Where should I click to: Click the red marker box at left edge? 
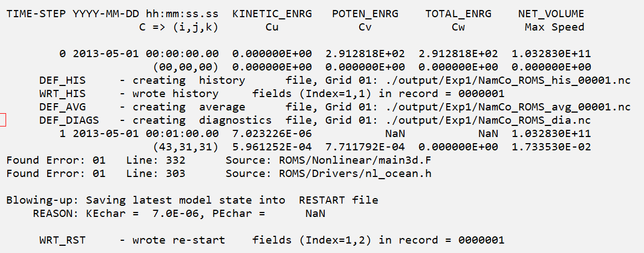2,120
